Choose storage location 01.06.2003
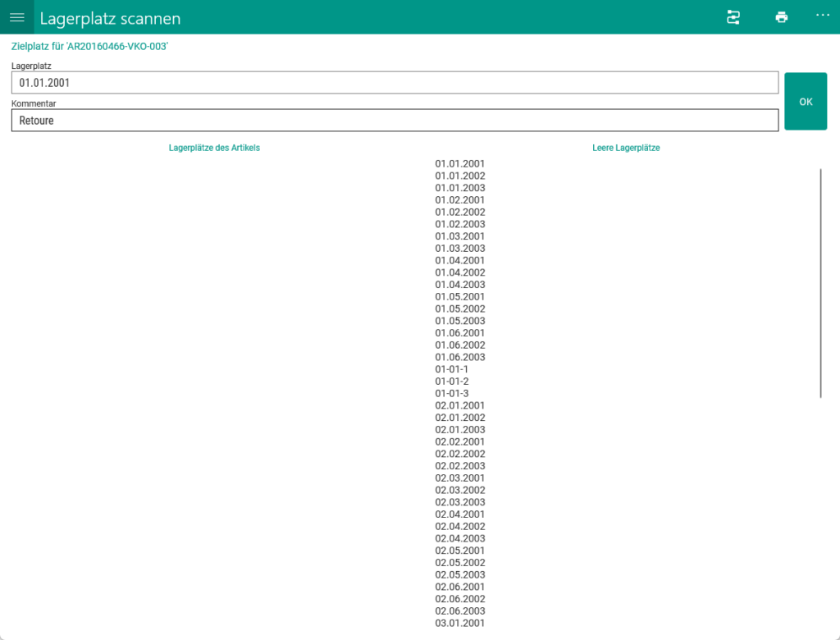This screenshot has width=840, height=640. (460, 357)
